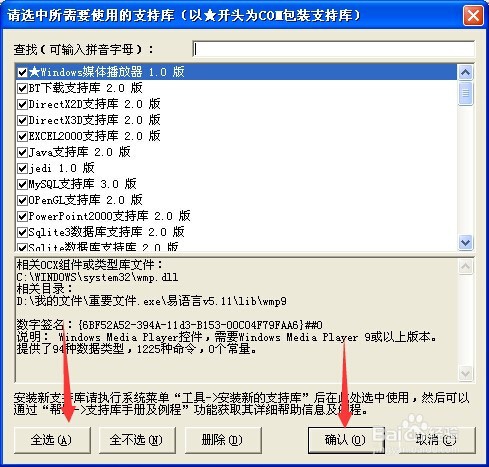Click the library list scrollbar thumb
The height and width of the screenshot is (467, 489).
point(465,93)
